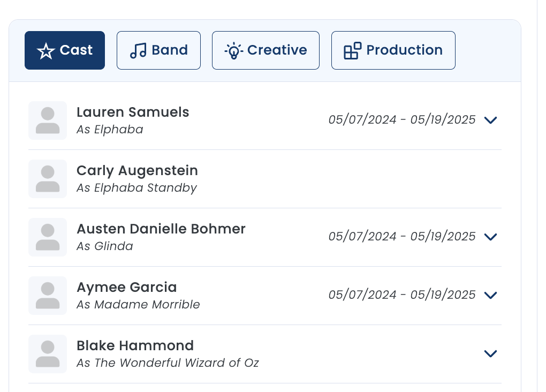Expand Austen Danielle Bohmer's row chevron
Screen dimensions: 546x392
[491, 237]
